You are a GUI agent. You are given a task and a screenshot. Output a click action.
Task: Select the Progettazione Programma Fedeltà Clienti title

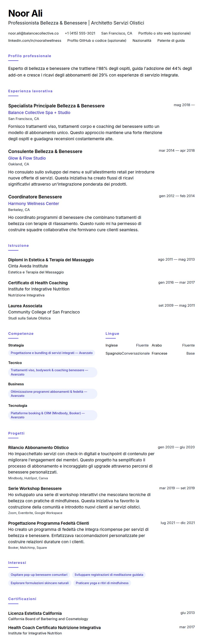[x=49, y=523]
